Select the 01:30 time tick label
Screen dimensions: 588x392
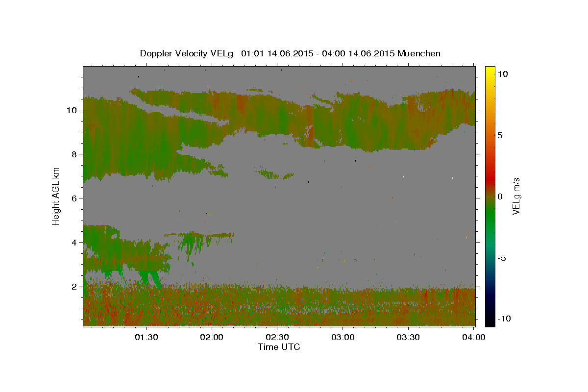tap(147, 337)
